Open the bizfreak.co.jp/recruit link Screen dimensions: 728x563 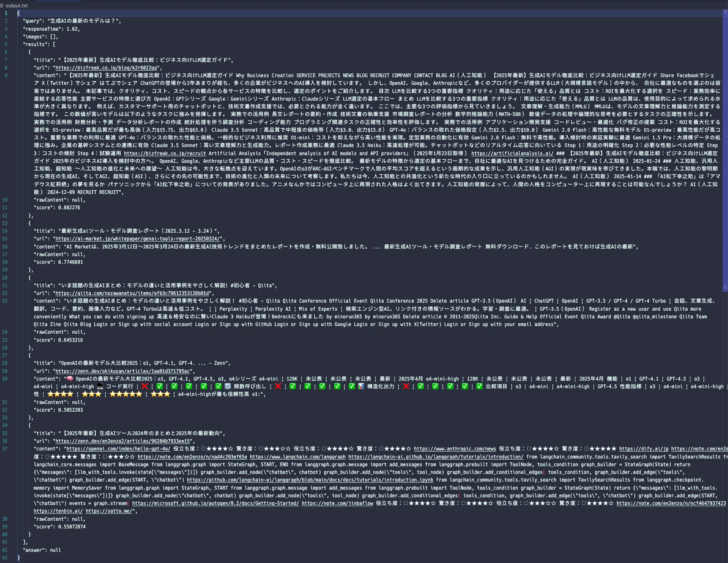[165, 153]
